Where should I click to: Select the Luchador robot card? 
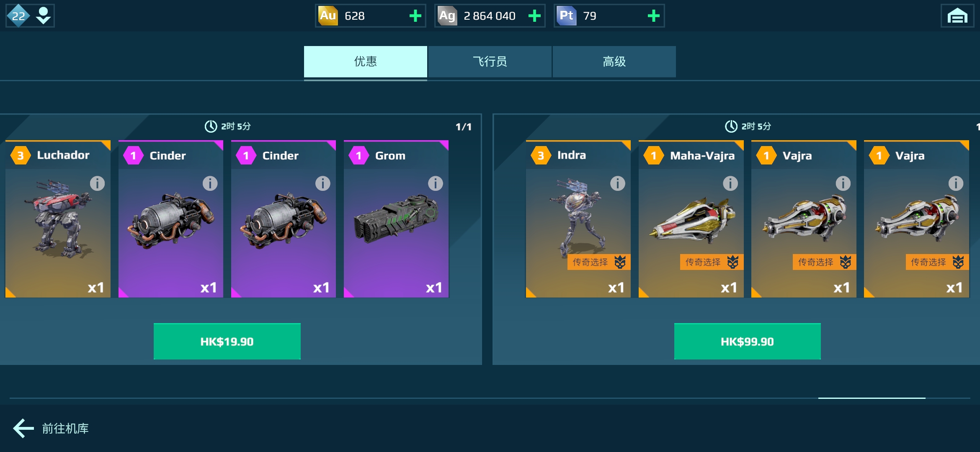(58, 219)
